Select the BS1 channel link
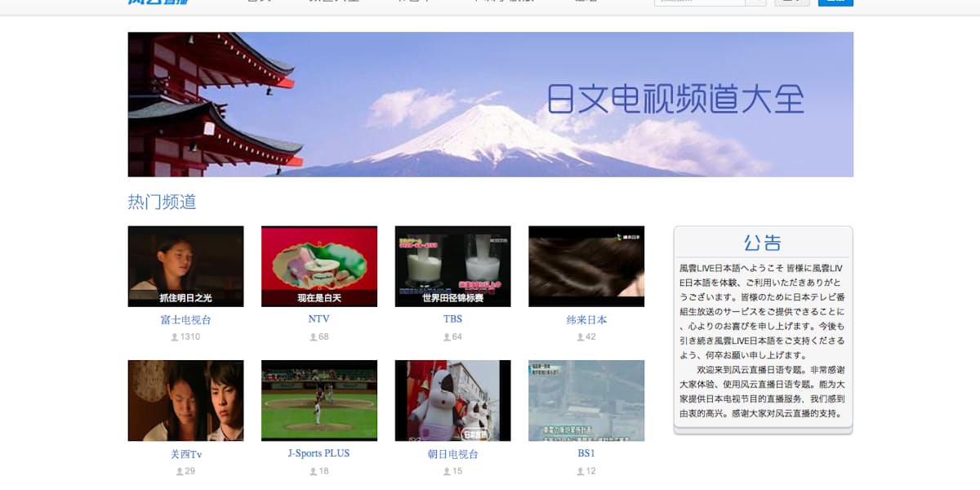Image resolution: width=980 pixels, height=490 pixels. point(586,453)
